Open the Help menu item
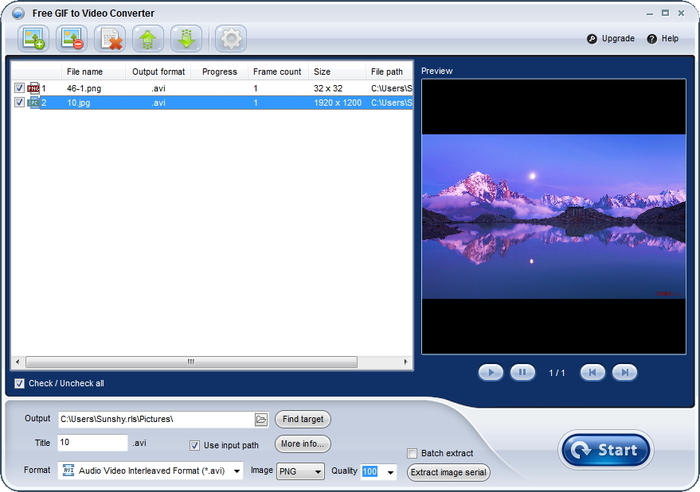Viewport: 700px width, 492px height. coord(663,39)
